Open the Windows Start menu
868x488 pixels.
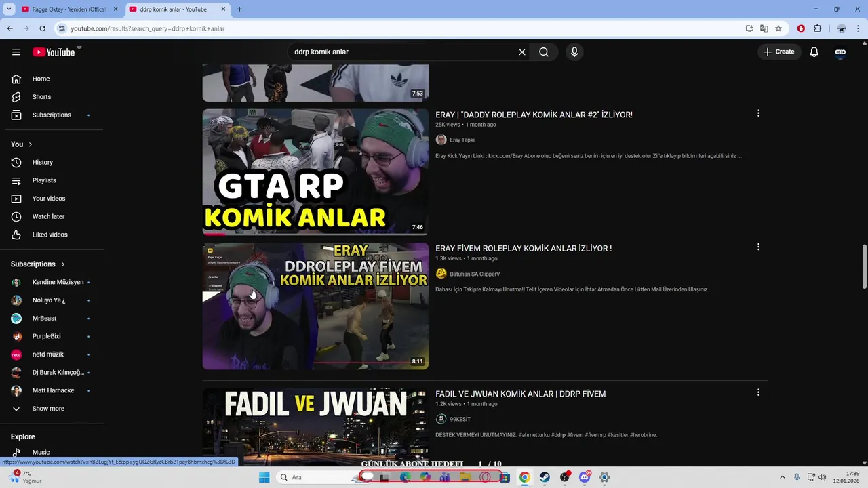(264, 477)
